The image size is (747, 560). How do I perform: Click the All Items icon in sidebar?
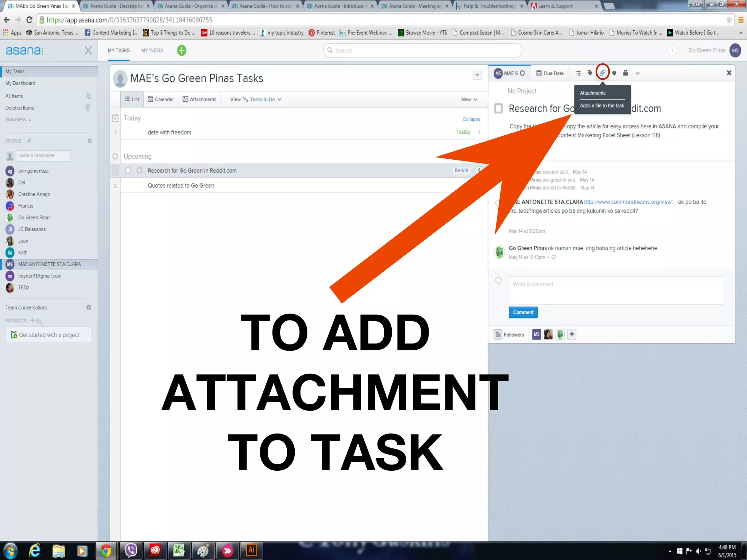tap(88, 96)
